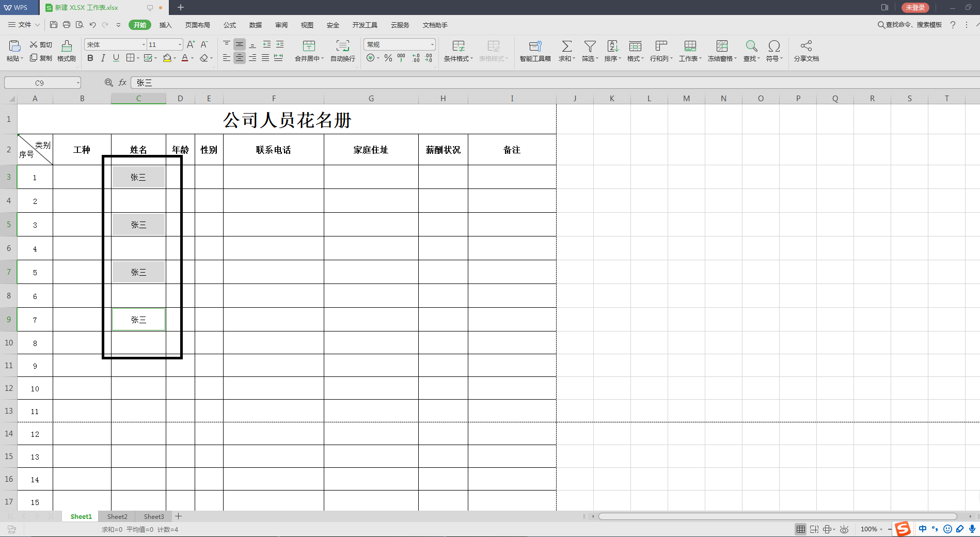Open a new document tab with plus
980x537 pixels.
181,7
